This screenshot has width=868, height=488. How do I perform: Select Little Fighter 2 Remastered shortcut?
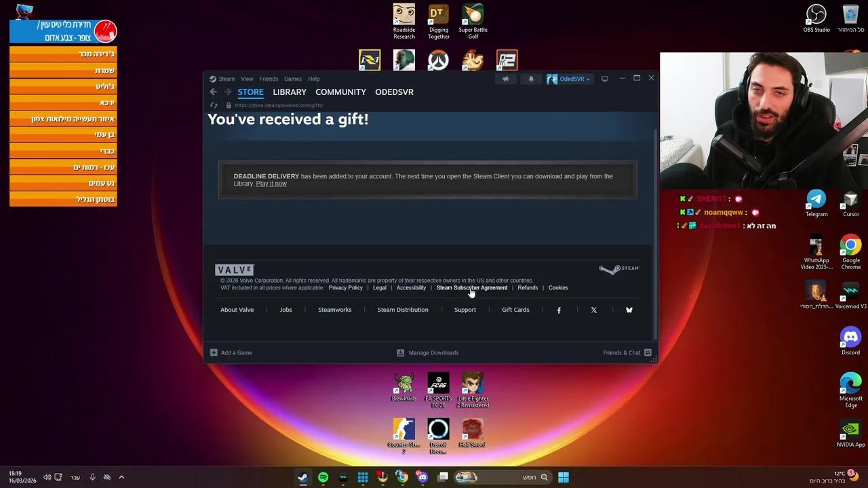473,390
